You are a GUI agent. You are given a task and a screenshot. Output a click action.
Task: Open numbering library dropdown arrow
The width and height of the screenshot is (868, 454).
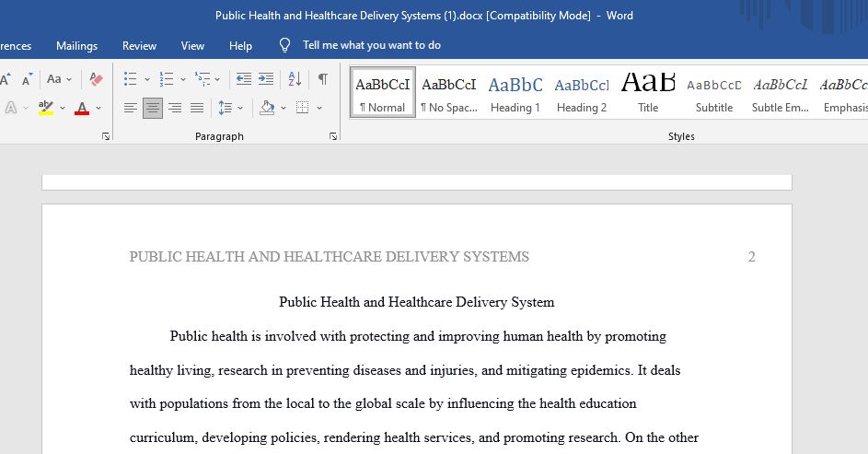coord(182,79)
